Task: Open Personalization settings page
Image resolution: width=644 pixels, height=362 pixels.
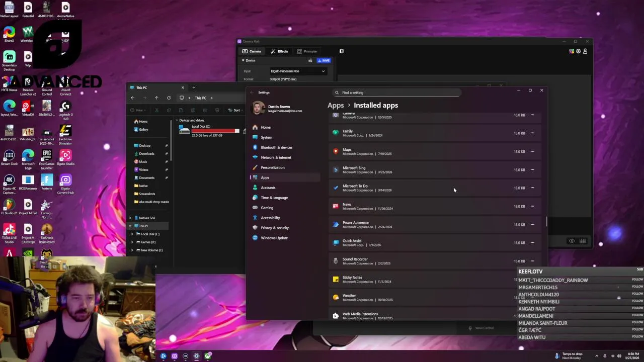Action: (285, 167)
